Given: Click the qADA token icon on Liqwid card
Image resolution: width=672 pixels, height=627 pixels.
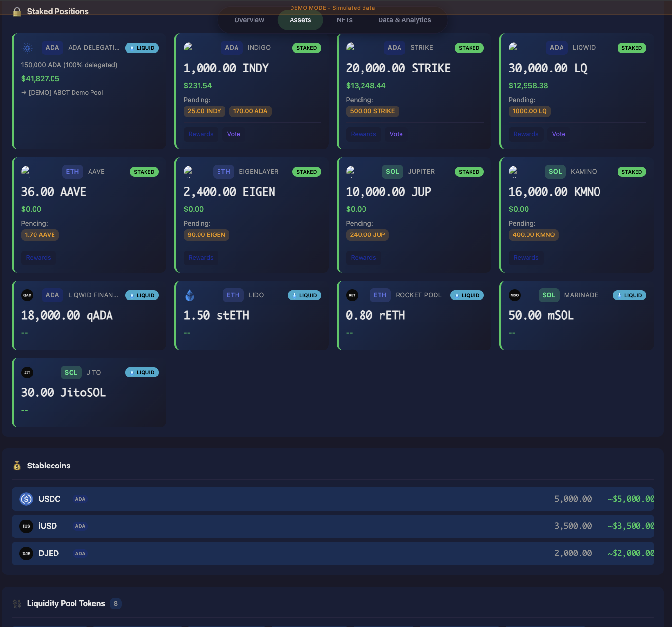Looking at the screenshot, I should click(27, 295).
